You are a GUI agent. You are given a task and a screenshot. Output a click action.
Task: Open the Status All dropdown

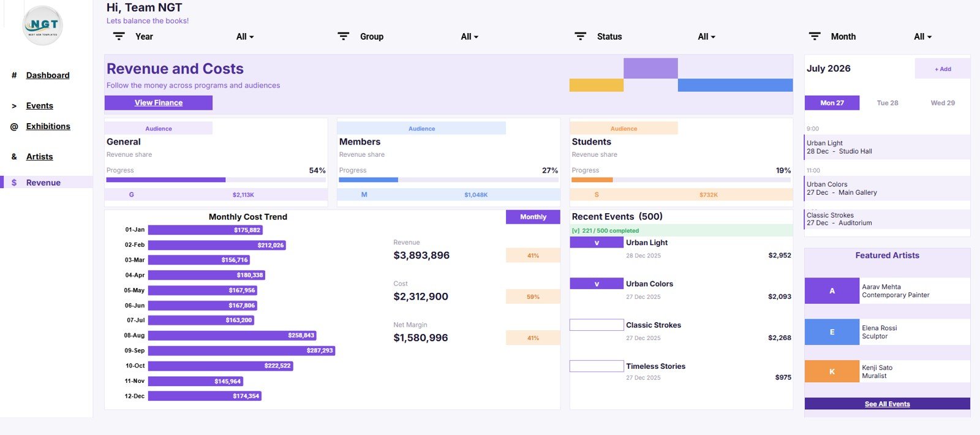coord(706,37)
